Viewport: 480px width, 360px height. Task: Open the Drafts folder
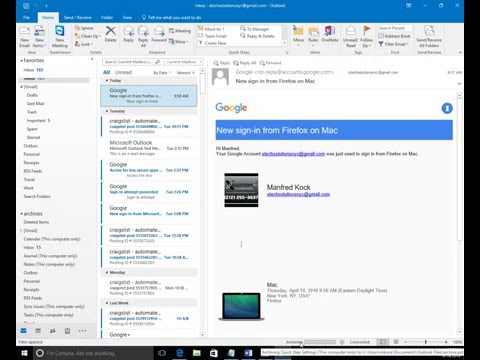point(32,95)
